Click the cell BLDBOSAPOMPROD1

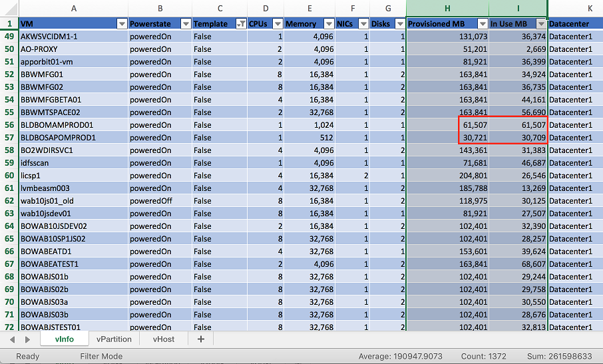click(73, 138)
